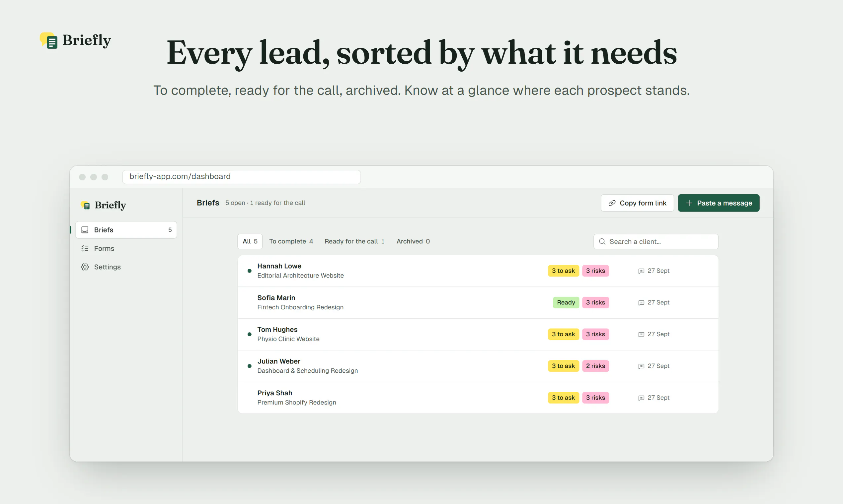The image size is (843, 504).
Task: Click the magnifier icon in search box
Action: 602,241
